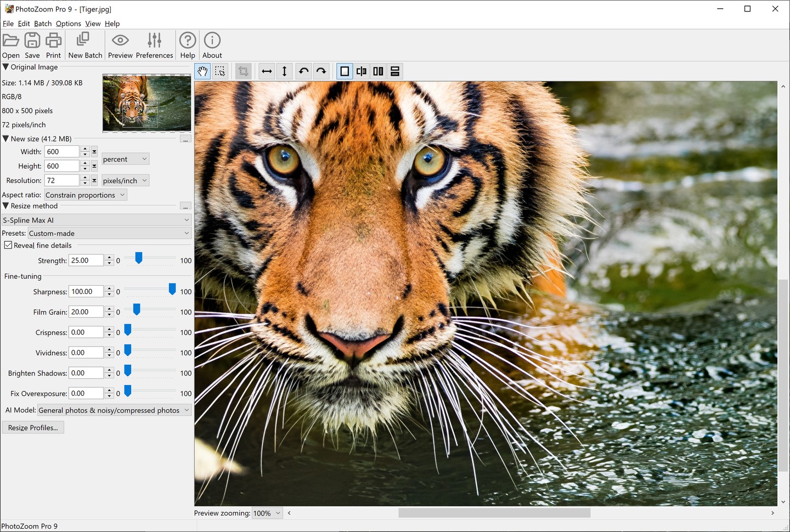This screenshot has width=790, height=532.
Task: Select the single preview view mode
Action: pyautogui.click(x=345, y=71)
